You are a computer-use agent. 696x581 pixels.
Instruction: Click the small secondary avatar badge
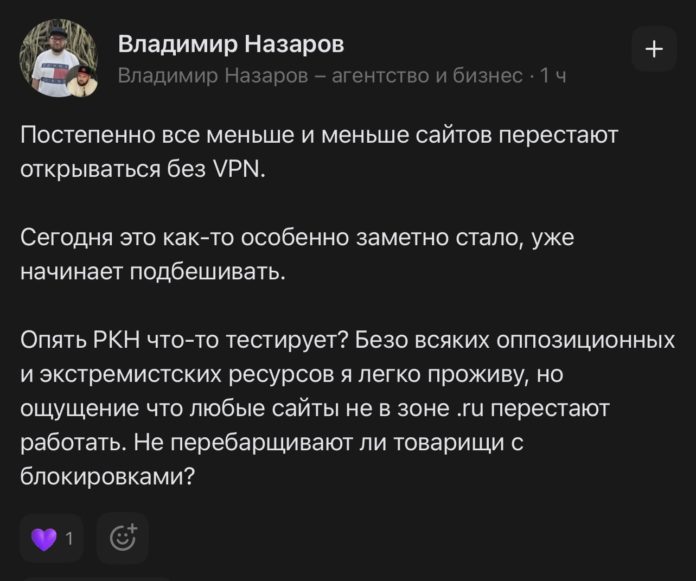click(x=82, y=81)
